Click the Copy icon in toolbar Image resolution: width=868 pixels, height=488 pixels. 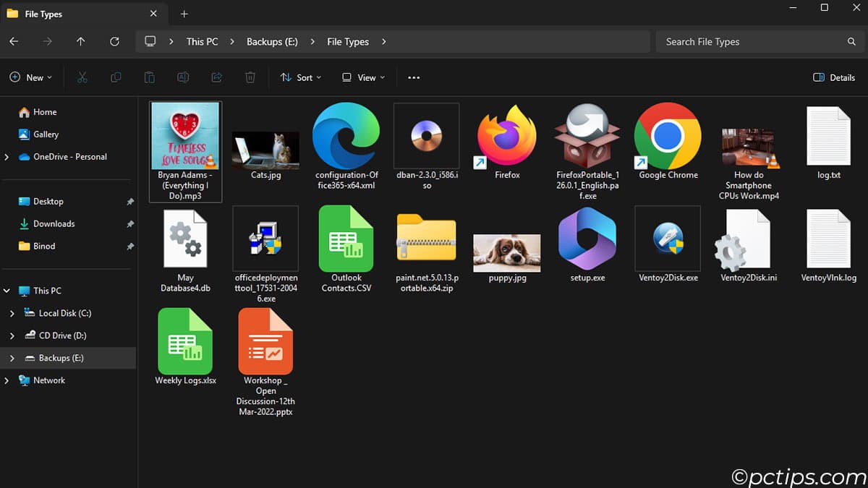pos(116,77)
